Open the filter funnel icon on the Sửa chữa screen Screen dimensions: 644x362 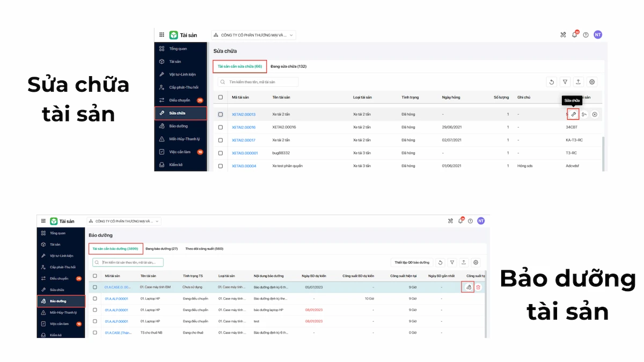565,82
